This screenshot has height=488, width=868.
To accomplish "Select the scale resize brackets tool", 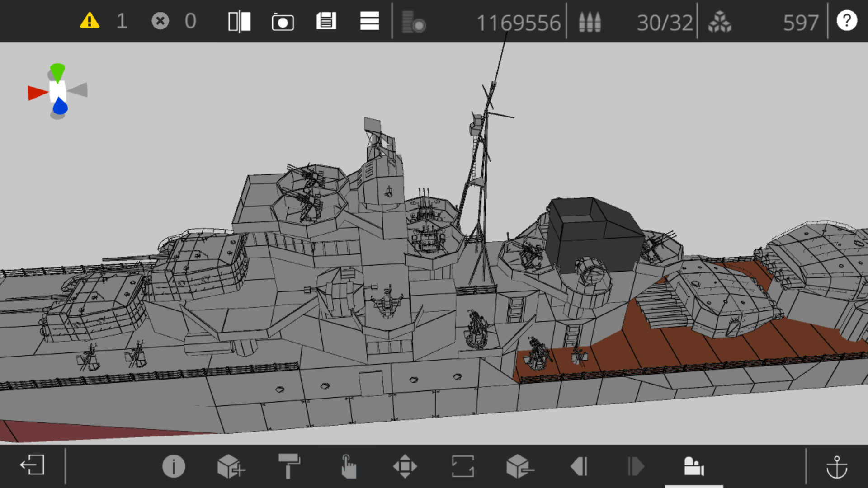I will 463,466.
